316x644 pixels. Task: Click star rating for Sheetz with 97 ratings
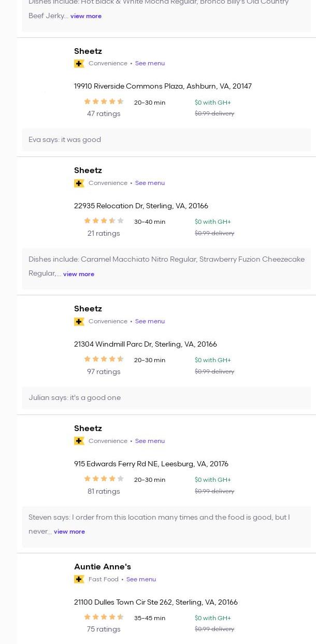tap(104, 360)
